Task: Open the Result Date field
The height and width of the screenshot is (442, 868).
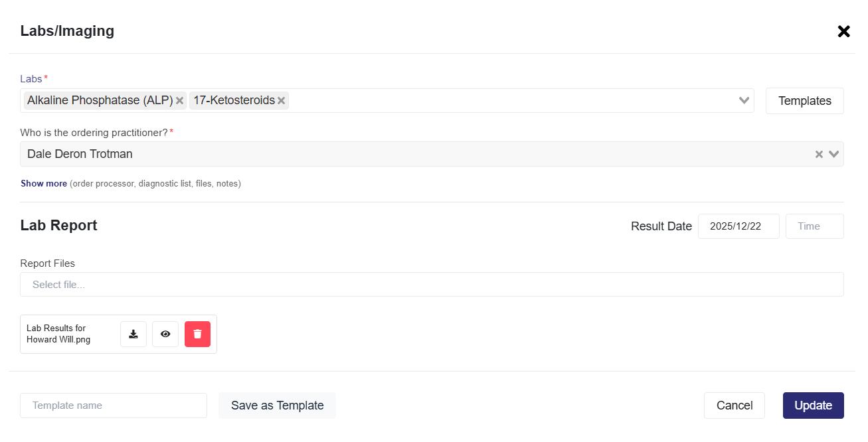Action: click(x=738, y=226)
